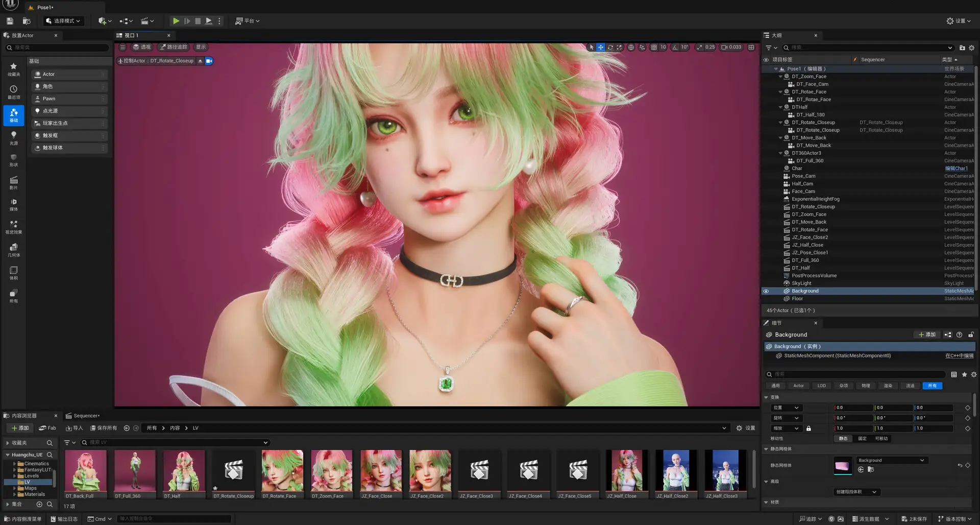Click the 添加 button in the Details panel

[x=927, y=335]
